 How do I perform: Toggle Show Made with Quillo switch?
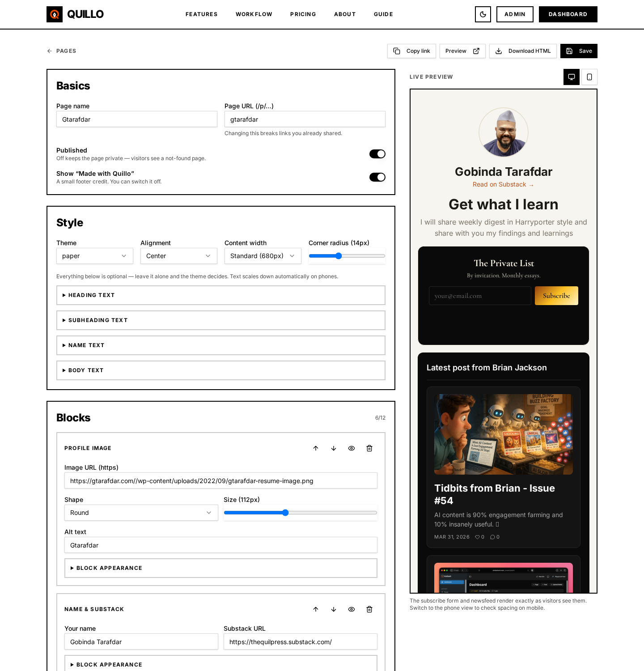click(x=377, y=177)
